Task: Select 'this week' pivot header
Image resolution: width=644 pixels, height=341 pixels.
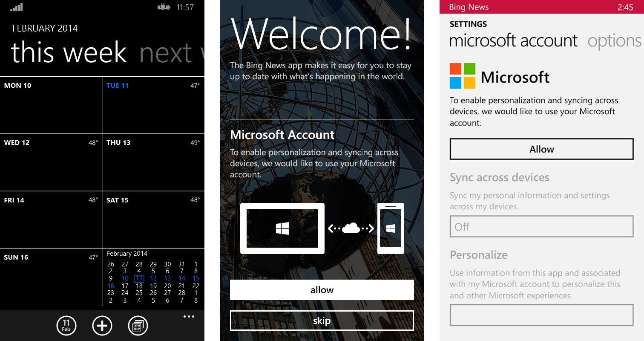Action: (x=69, y=53)
